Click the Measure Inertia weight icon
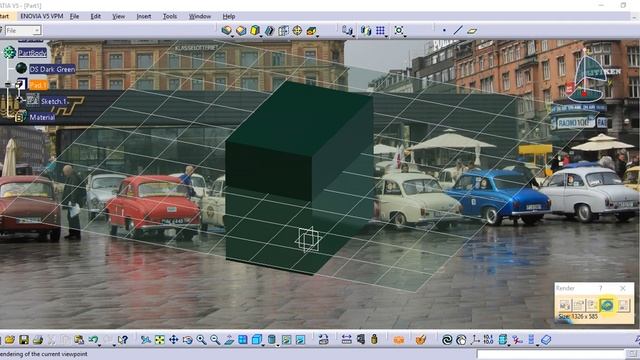This screenshot has height=360, width=640. [x=374, y=340]
